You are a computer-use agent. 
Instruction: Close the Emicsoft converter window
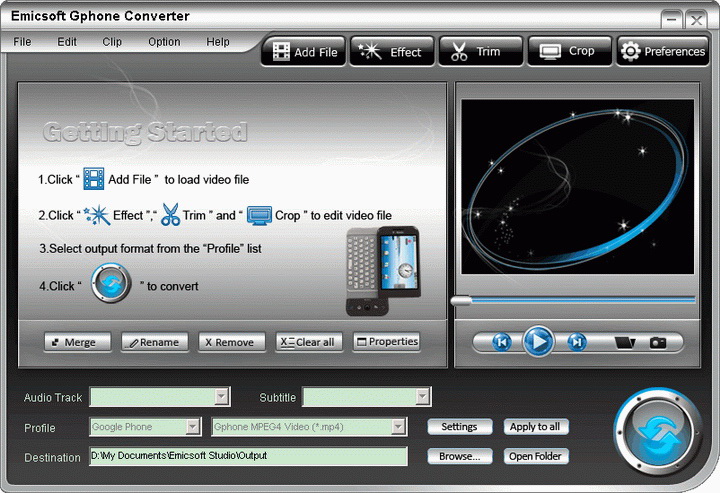(x=696, y=20)
